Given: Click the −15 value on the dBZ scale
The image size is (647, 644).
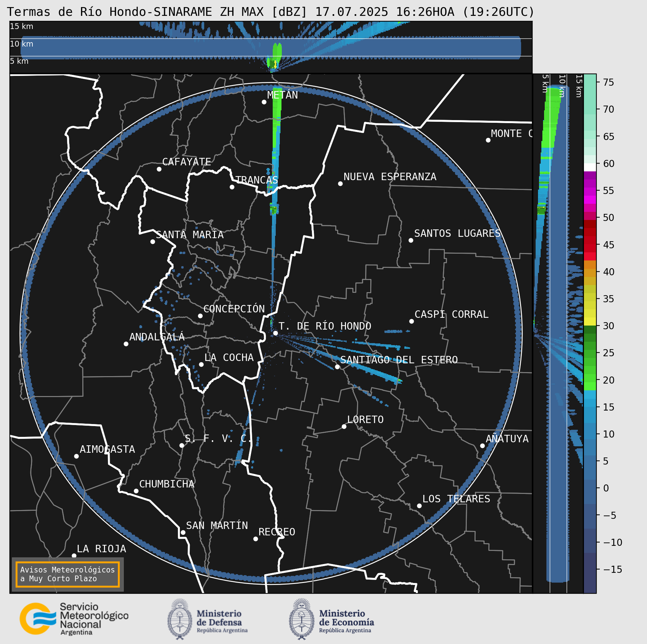Looking at the screenshot, I should pyautogui.click(x=612, y=569).
